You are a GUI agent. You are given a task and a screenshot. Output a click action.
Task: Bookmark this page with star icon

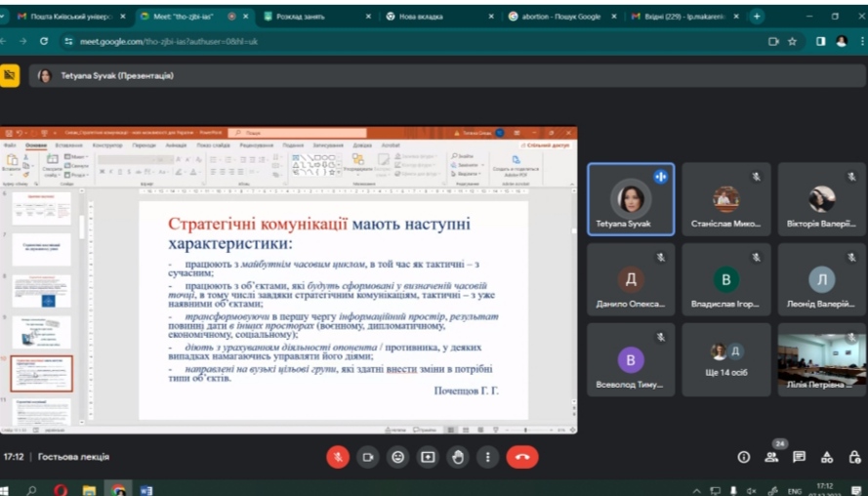coord(793,41)
